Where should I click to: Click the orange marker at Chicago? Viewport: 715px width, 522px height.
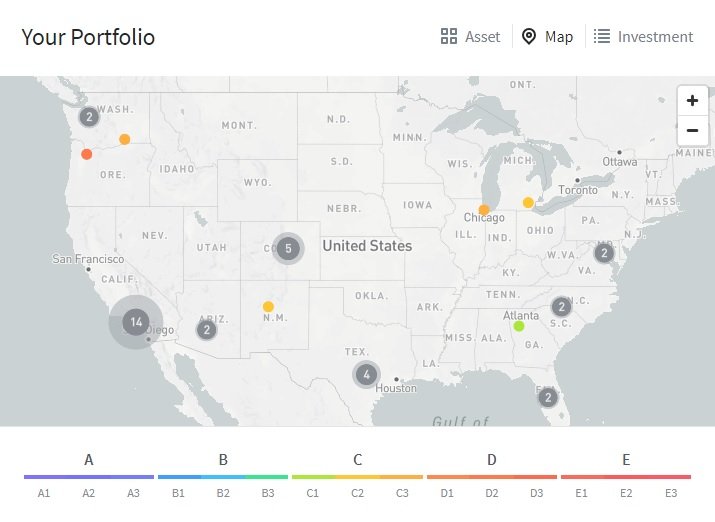coord(484,210)
